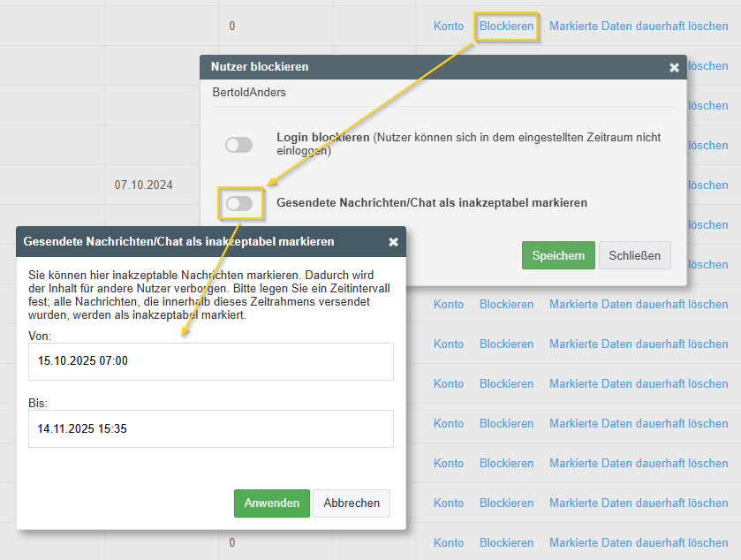Confirm with the green Anwenden button
Screen dimensions: 741x560
click(271, 503)
